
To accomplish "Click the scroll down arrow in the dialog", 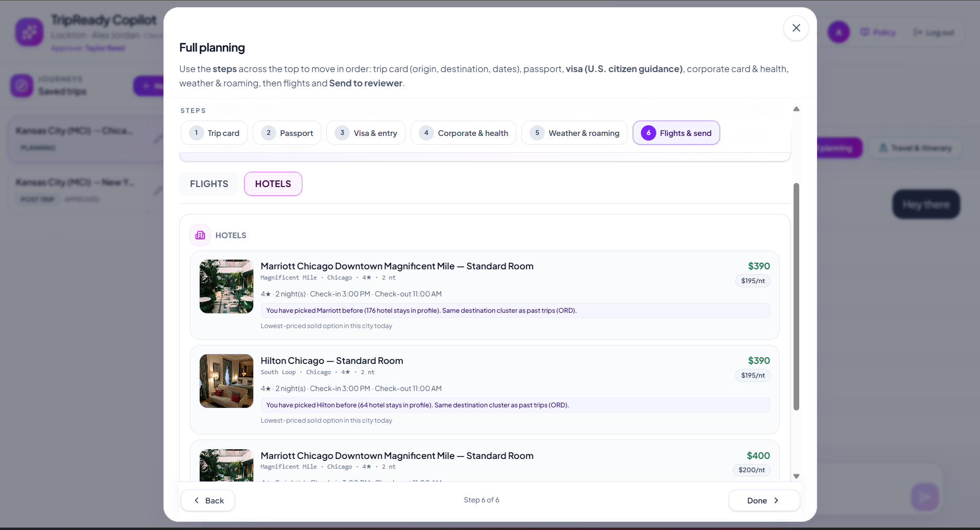I will click(x=796, y=476).
